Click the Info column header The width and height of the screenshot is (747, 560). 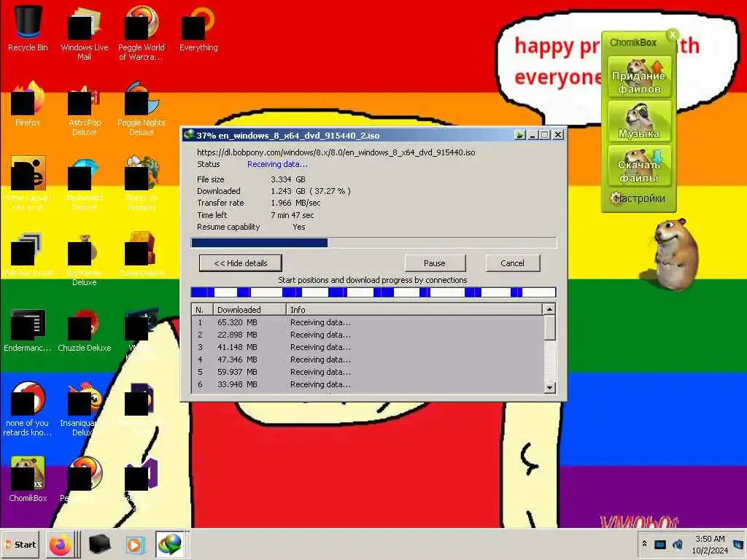(x=414, y=309)
